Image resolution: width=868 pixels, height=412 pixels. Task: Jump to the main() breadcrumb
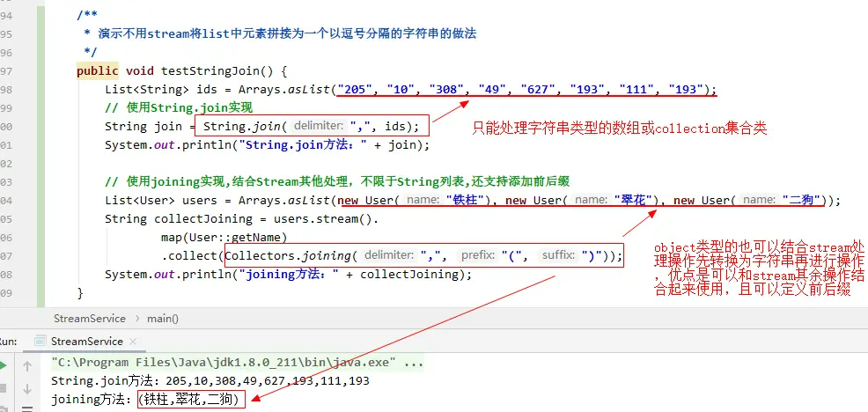(x=162, y=318)
